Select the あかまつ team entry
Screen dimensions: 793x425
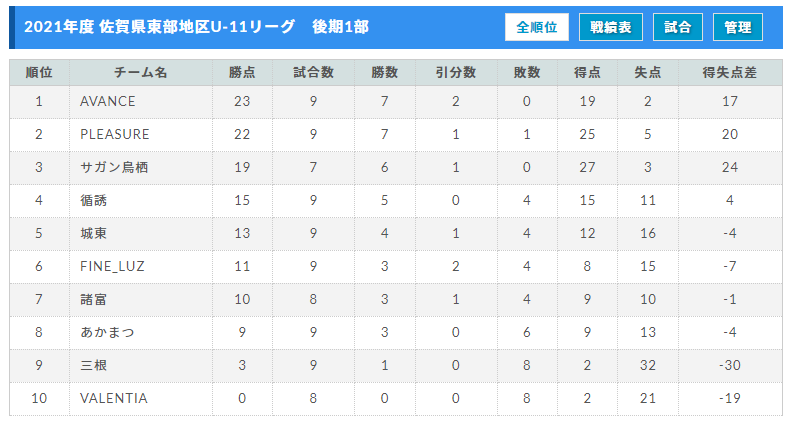pyautogui.click(x=108, y=332)
